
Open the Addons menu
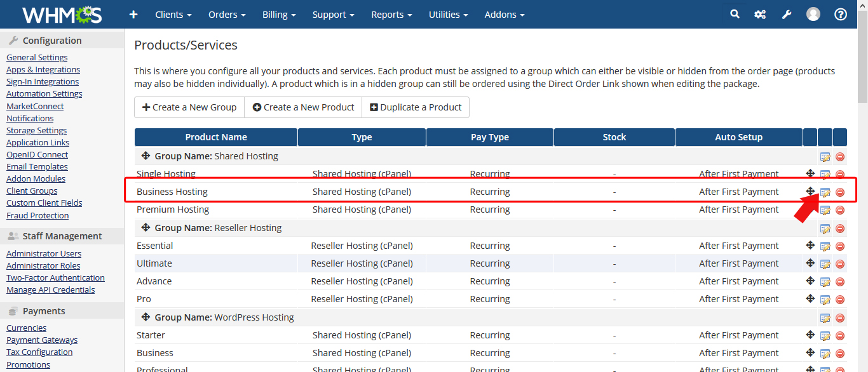click(505, 15)
